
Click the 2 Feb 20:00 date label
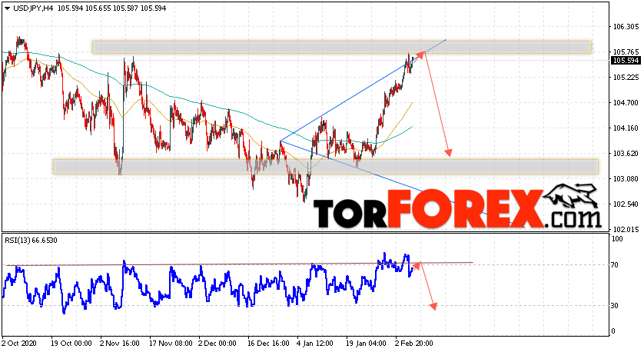coord(414,344)
